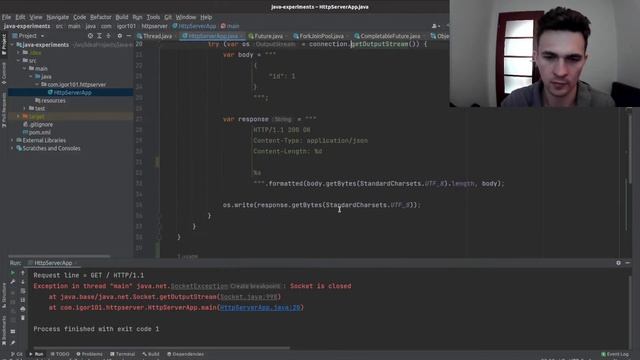Open the TODO tool window

pyautogui.click(x=60, y=354)
